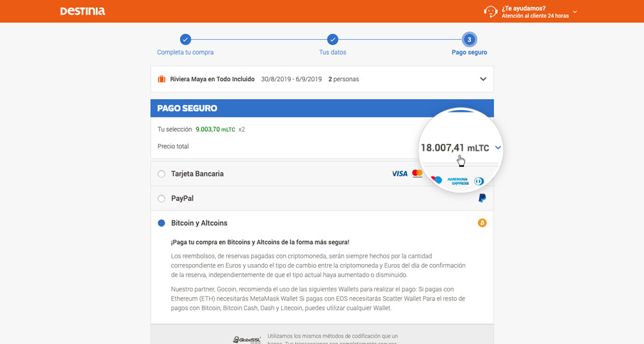The image size is (644, 344).
Task: Click the Visa card logo
Action: click(x=399, y=174)
